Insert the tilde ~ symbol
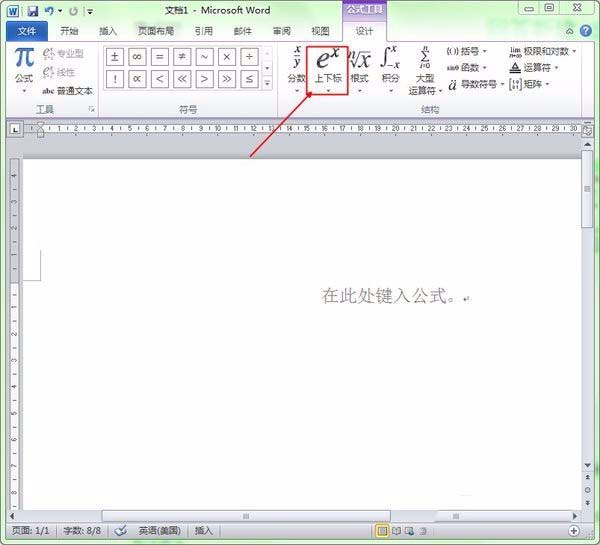The height and width of the screenshot is (545, 600). [204, 57]
